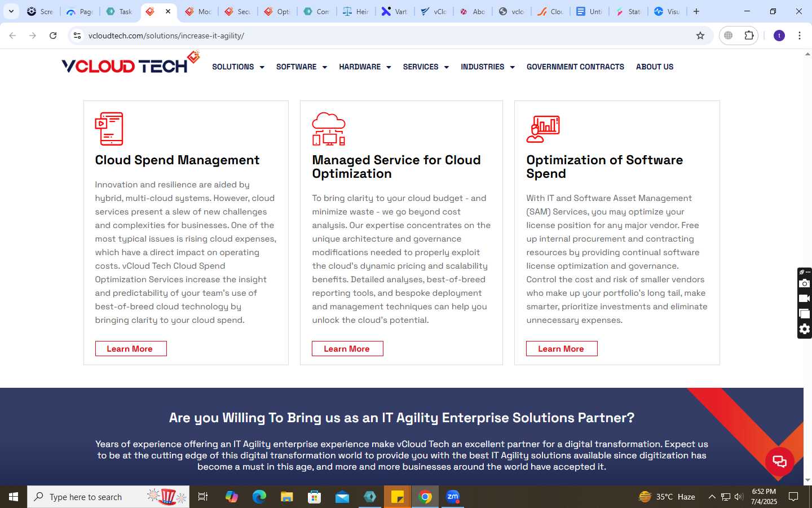The image size is (812, 508).
Task: Open Copilot from the taskbar
Action: pyautogui.click(x=232, y=497)
